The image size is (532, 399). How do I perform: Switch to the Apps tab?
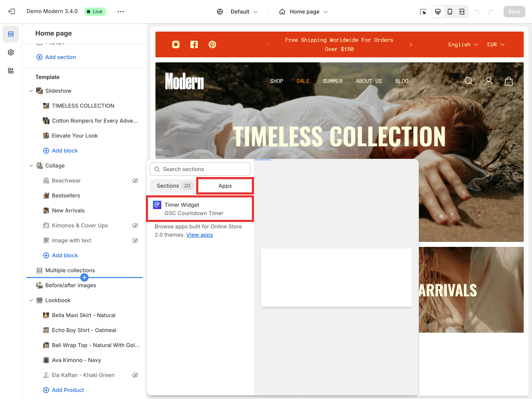coord(225,186)
